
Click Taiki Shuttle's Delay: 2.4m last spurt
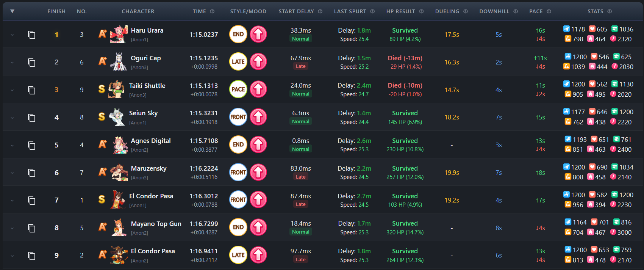354,86
